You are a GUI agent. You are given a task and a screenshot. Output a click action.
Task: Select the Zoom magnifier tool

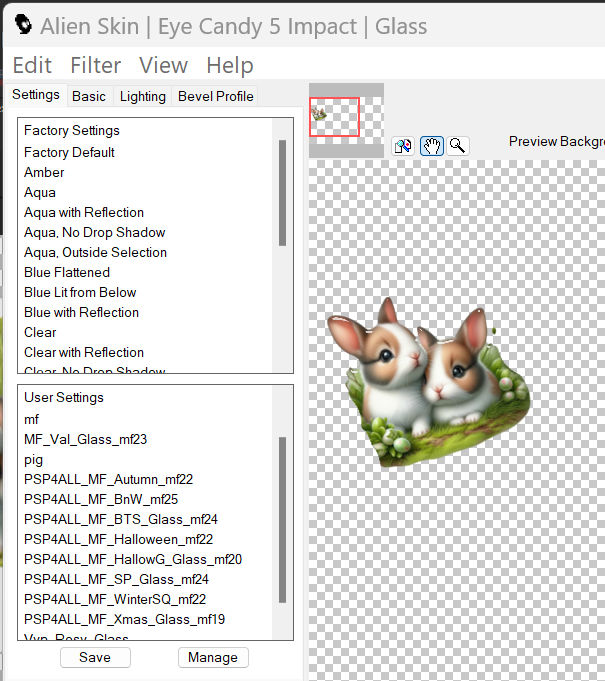[457, 146]
